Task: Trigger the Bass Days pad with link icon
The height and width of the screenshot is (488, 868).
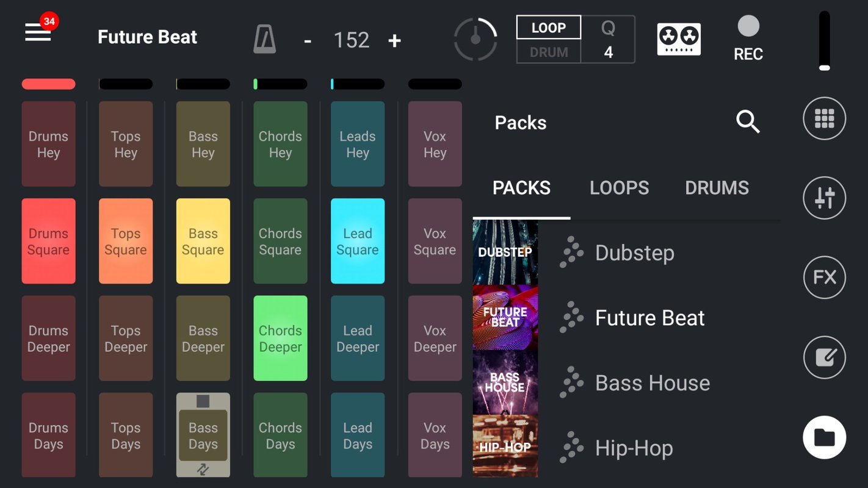Action: pyautogui.click(x=203, y=435)
